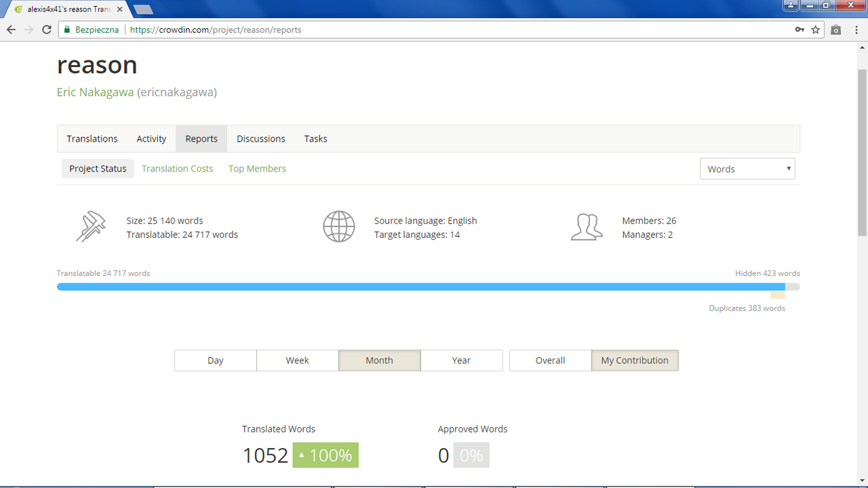Select My Contribution filter
868x488 pixels.
pyautogui.click(x=635, y=361)
